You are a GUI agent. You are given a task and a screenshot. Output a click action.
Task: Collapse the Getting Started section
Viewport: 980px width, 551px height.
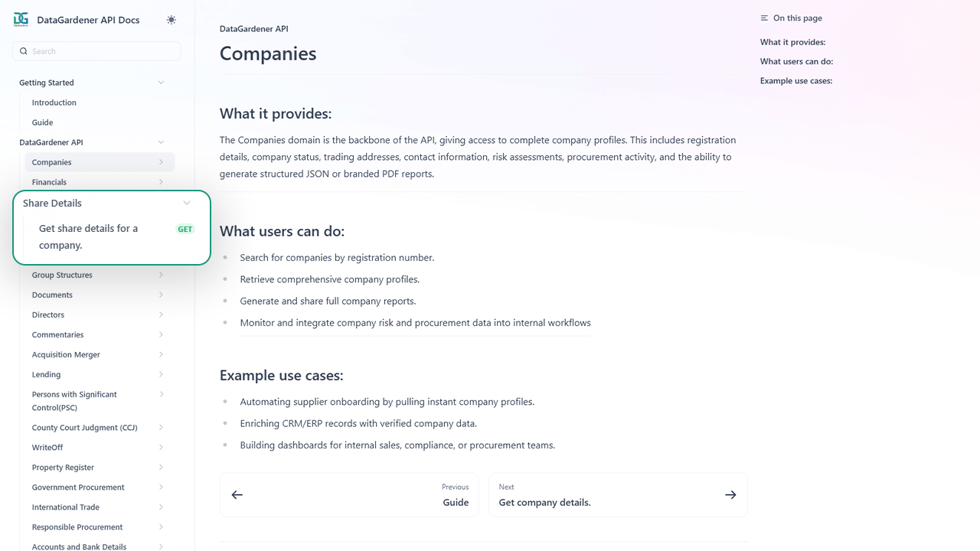coord(161,83)
